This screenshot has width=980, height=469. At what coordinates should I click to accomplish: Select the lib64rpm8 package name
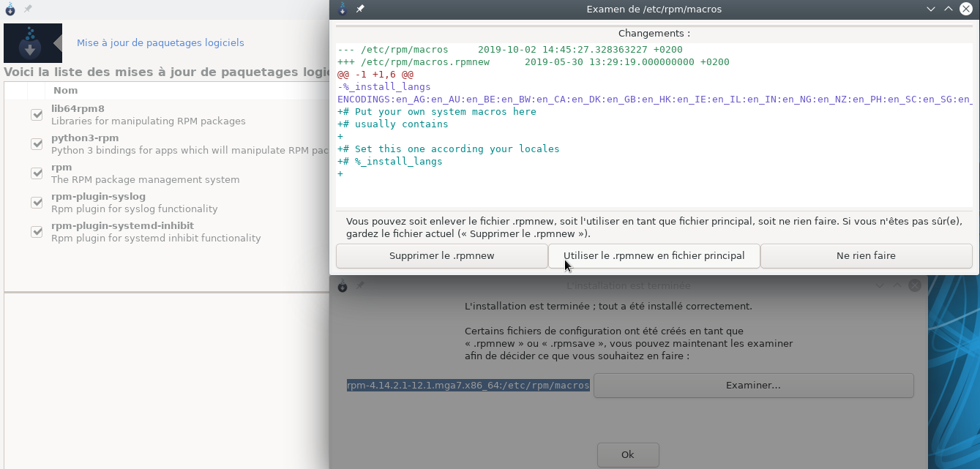(x=78, y=109)
